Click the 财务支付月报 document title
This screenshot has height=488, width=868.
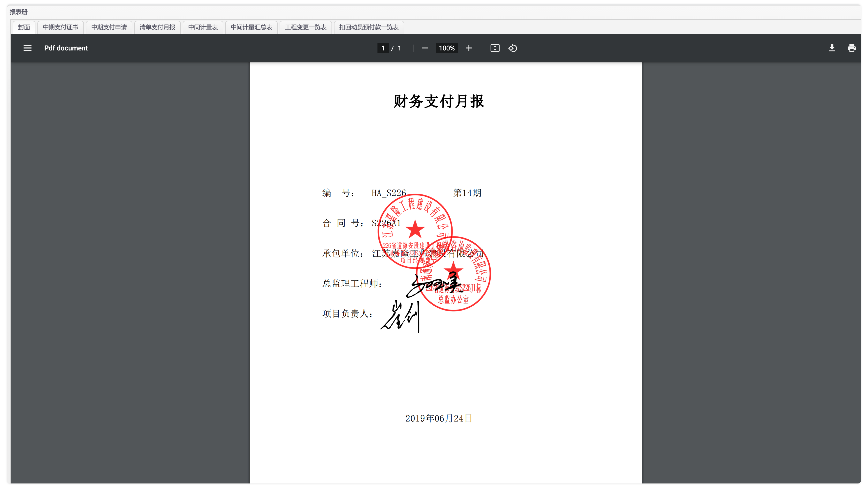(439, 101)
